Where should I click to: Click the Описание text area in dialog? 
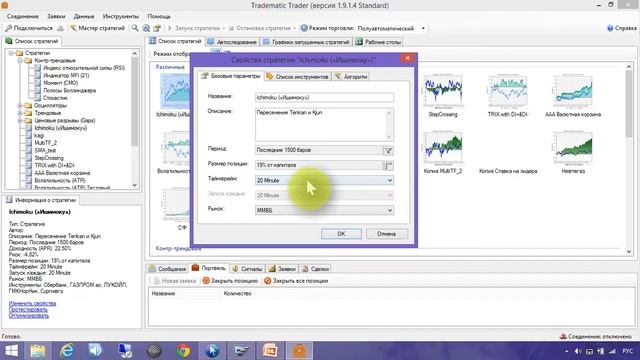click(324, 124)
